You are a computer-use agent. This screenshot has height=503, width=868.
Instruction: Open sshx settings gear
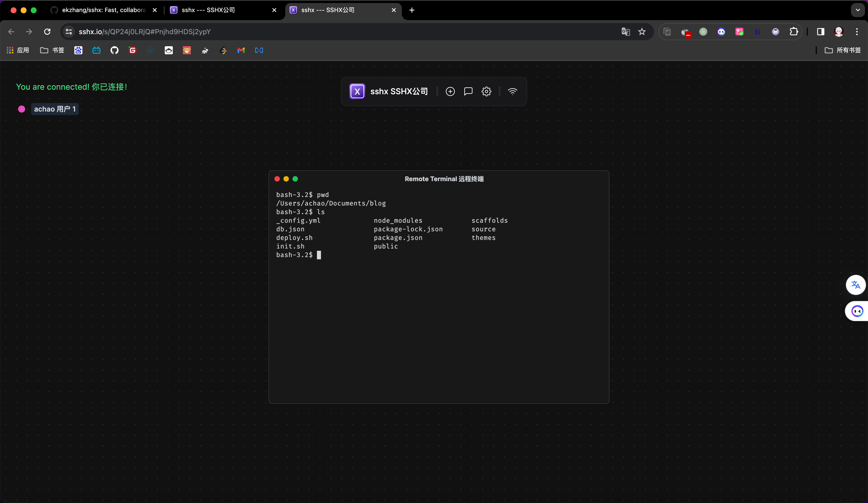point(486,91)
